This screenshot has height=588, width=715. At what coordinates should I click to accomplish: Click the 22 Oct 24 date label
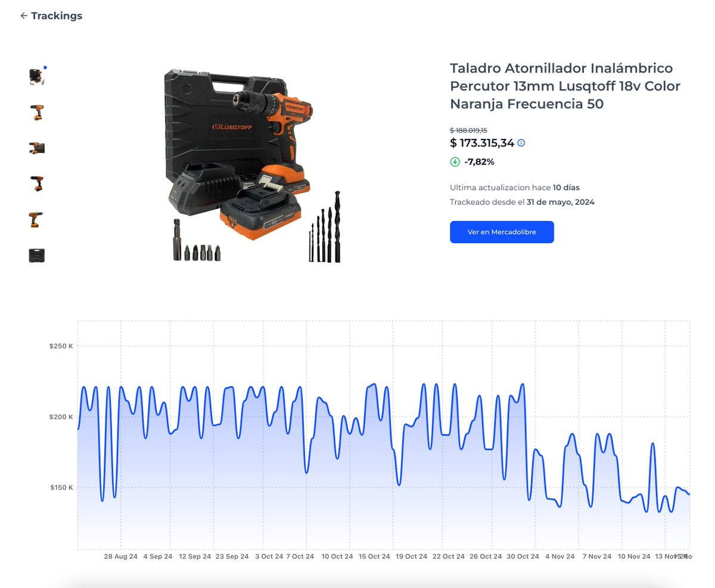[x=449, y=556]
